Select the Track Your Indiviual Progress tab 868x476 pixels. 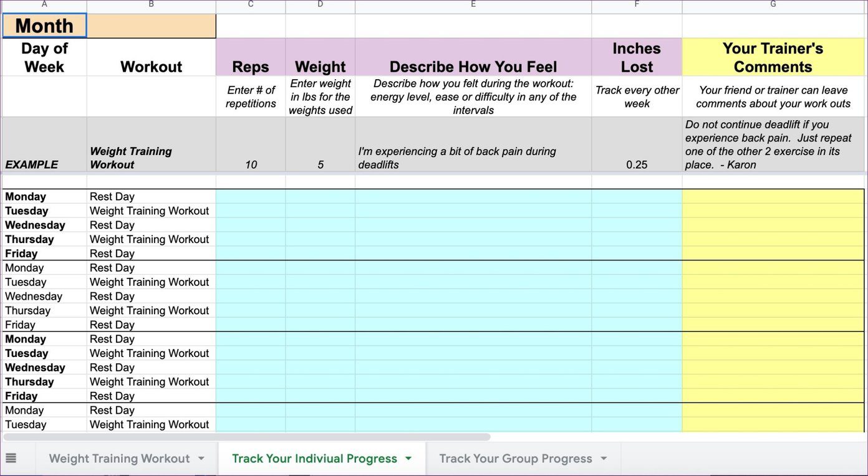point(314,459)
